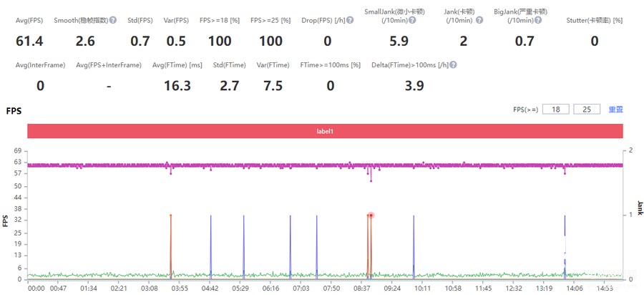Image resolution: width=644 pixels, height=295 pixels.
Task: Click the Jank value 2
Action: click(463, 41)
